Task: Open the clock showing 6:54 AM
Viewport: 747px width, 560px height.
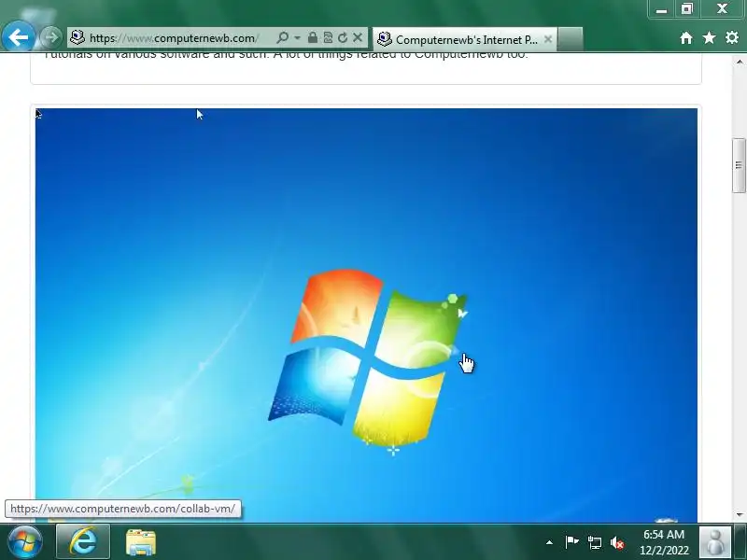Action: pos(664,542)
